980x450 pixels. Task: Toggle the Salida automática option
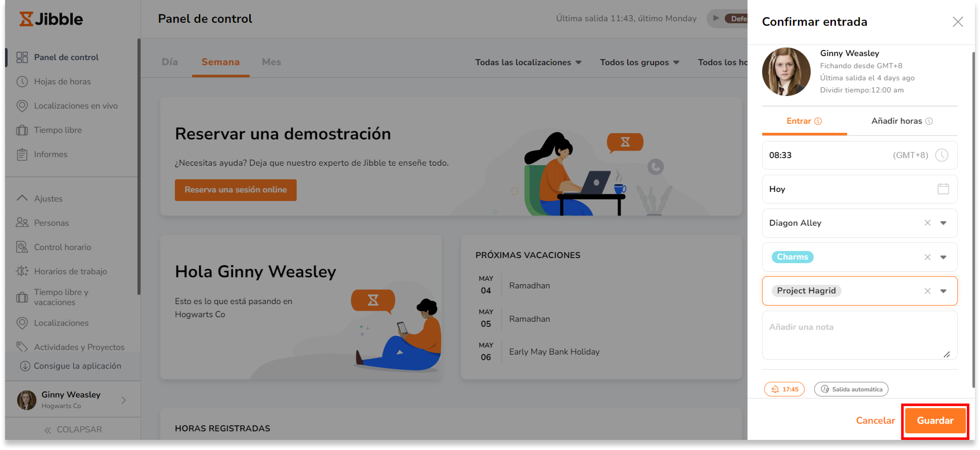[851, 389]
